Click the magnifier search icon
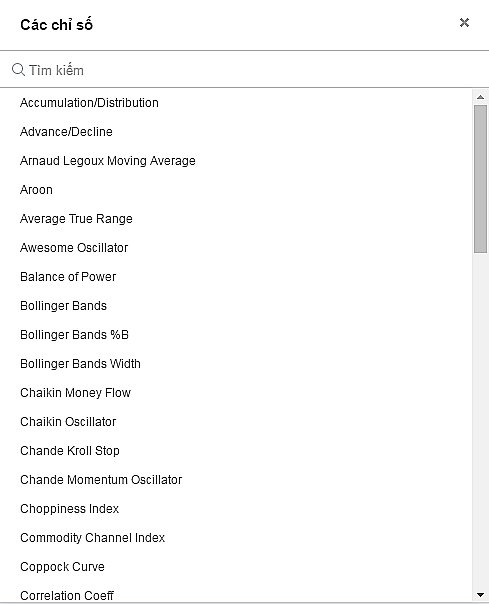This screenshot has height=604, width=489. 18,70
